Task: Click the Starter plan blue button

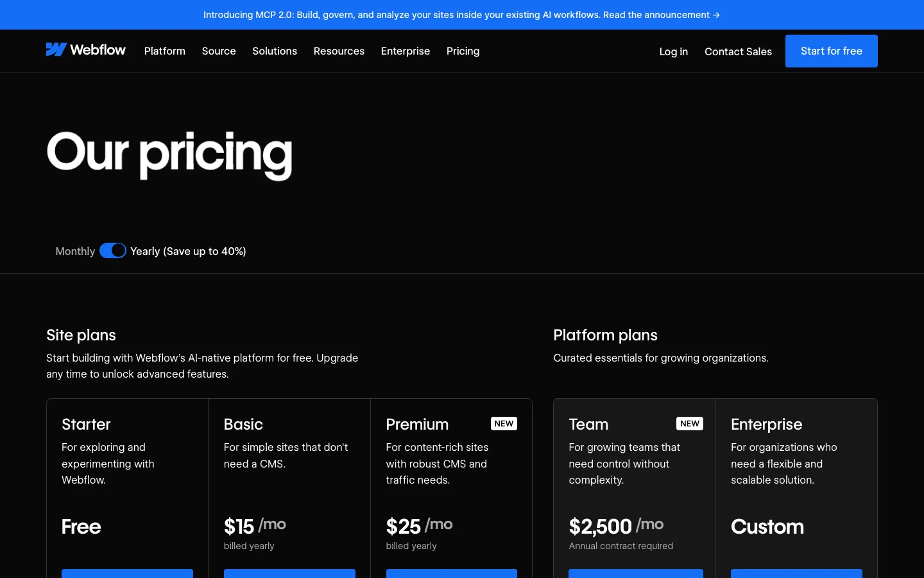Action: (x=127, y=574)
